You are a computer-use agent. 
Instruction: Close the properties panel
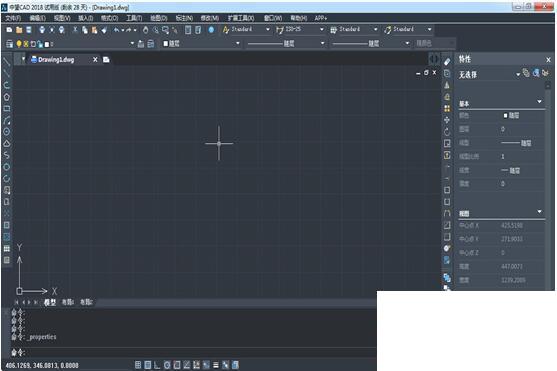point(548,60)
